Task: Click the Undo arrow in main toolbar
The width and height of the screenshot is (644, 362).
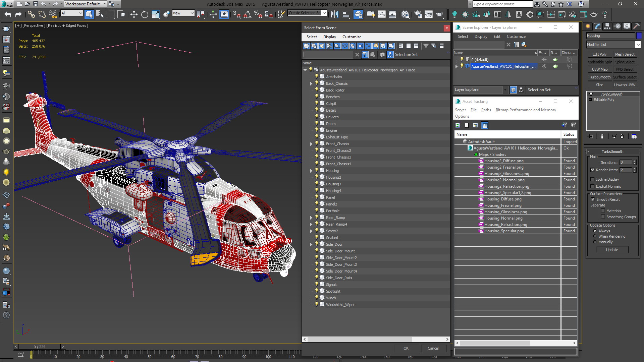Action: click(8, 14)
